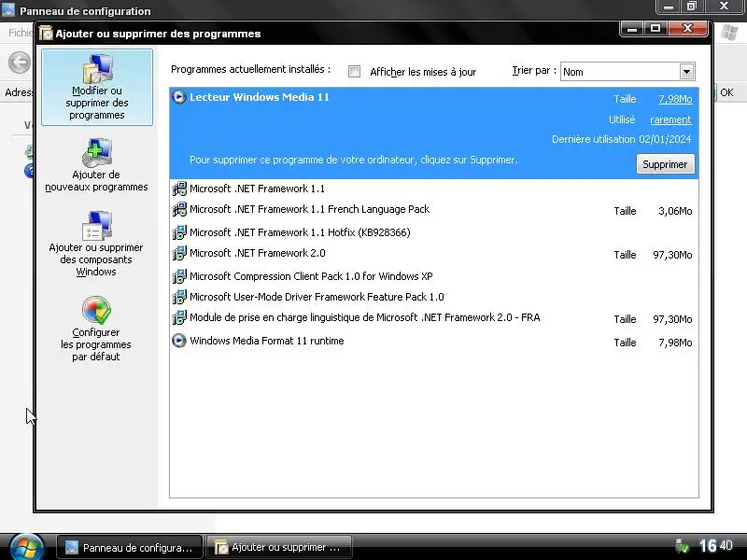
Task: Click the taskbar clock showing 16 40
Action: [x=715, y=546]
